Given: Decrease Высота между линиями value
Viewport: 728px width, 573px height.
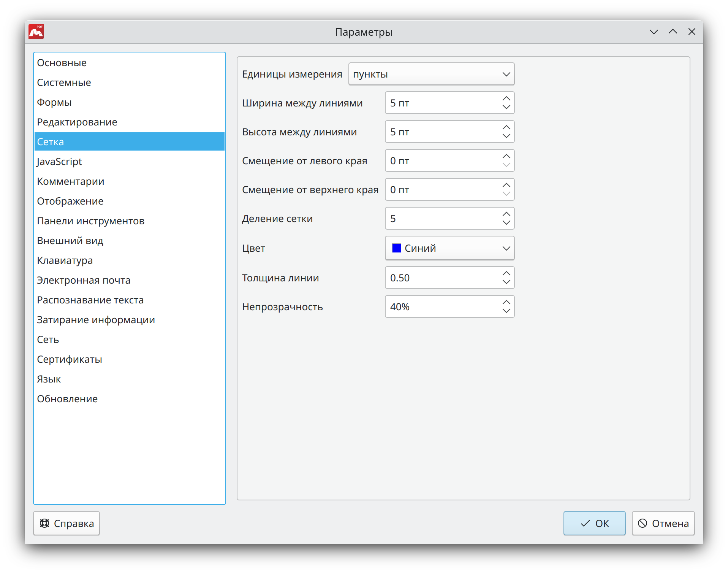Looking at the screenshot, I should [x=506, y=136].
